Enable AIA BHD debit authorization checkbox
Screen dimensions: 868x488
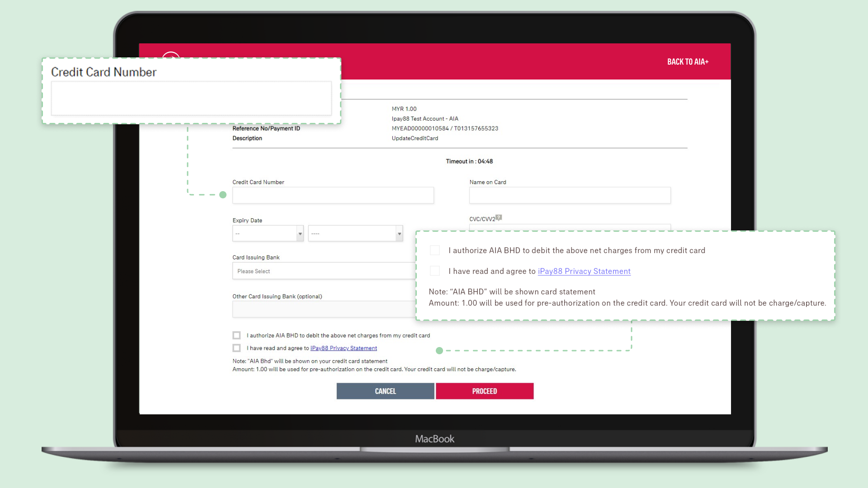[237, 335]
